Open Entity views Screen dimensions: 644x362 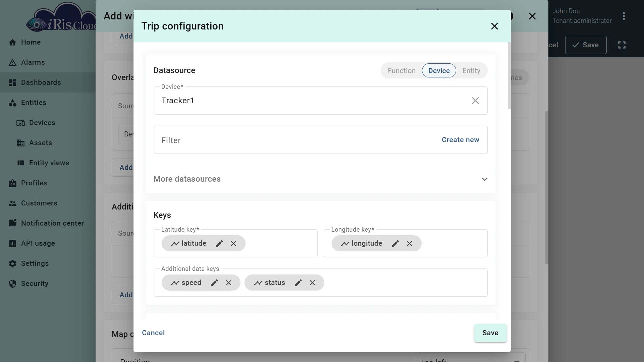[x=48, y=163]
